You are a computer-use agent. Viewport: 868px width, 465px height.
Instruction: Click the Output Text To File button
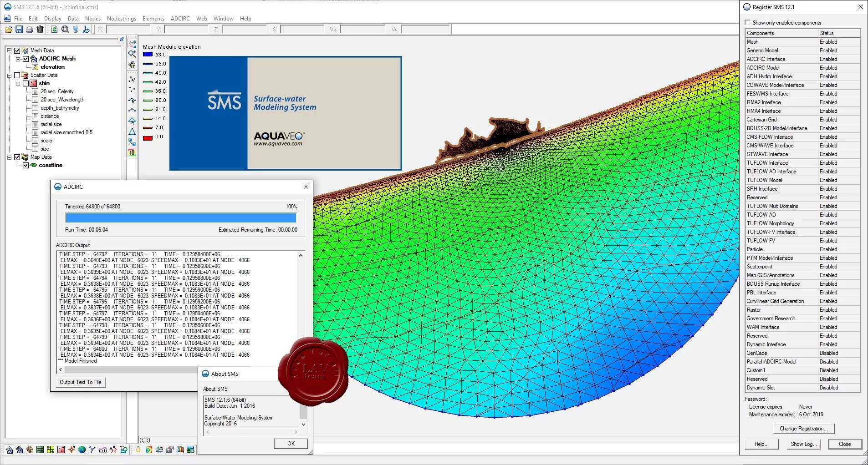point(81,382)
